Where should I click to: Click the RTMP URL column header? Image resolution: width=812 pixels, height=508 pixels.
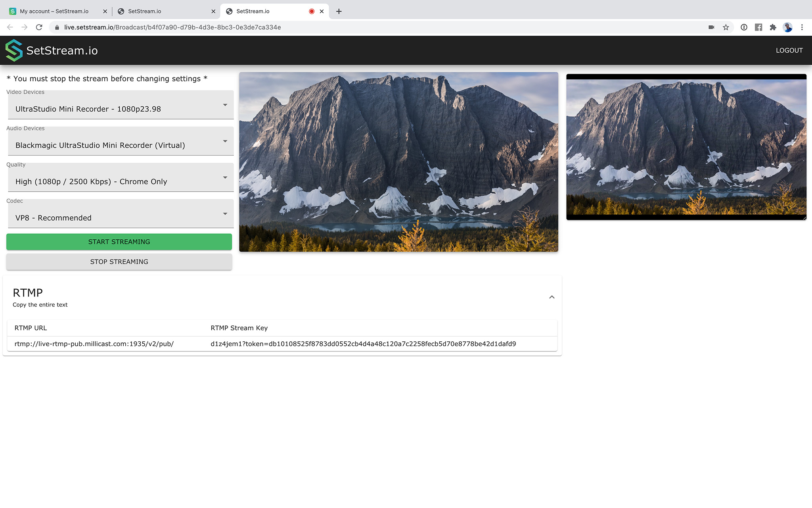click(x=31, y=328)
